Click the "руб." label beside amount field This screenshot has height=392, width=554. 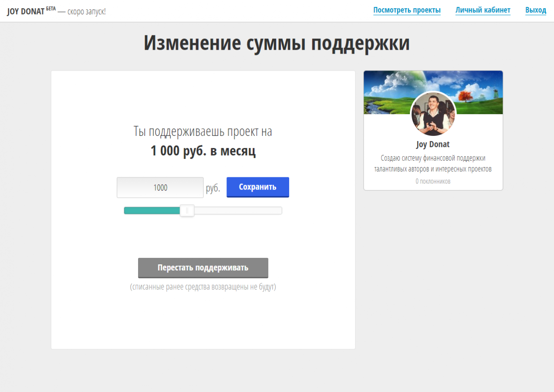[x=213, y=188]
